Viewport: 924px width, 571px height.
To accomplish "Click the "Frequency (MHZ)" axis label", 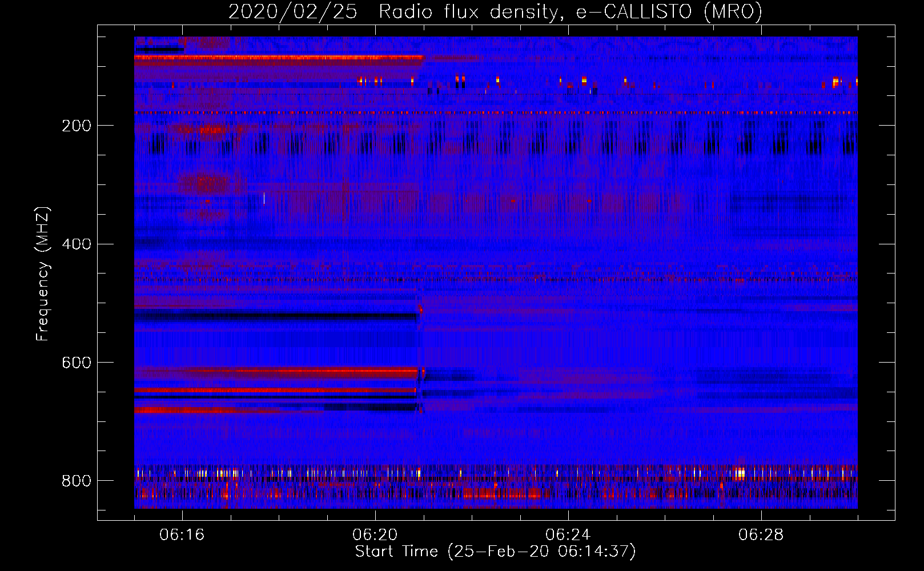I will point(43,274).
